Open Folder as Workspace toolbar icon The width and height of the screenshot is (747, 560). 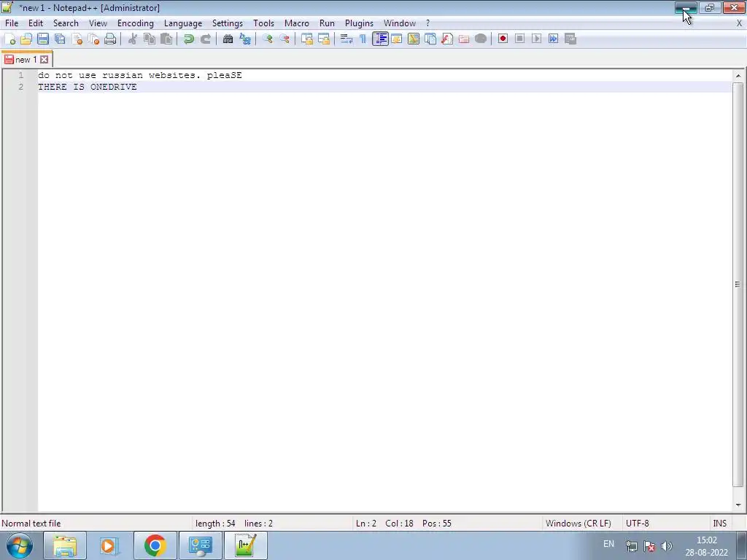[463, 39]
